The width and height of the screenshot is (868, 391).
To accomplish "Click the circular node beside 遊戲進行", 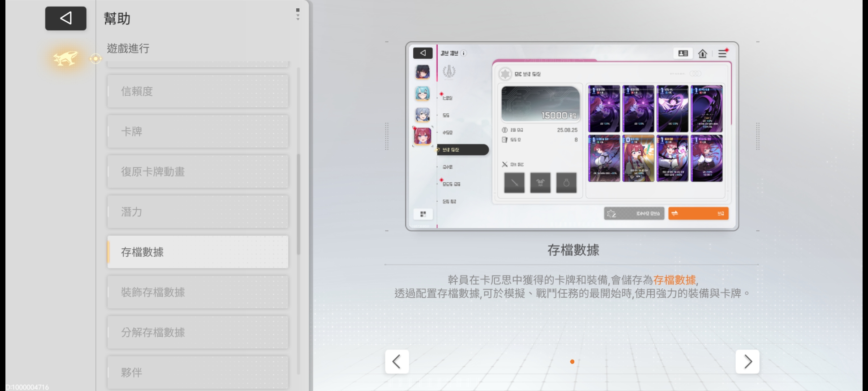I will pyautogui.click(x=95, y=58).
